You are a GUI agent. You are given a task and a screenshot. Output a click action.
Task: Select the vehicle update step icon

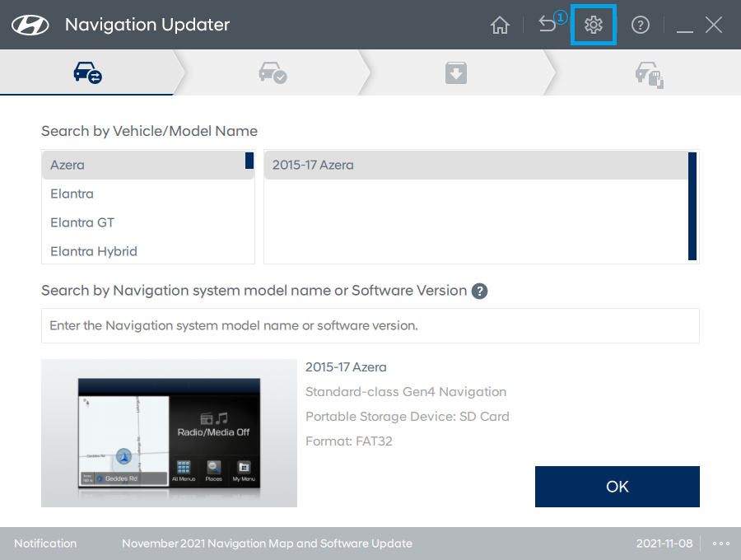click(650, 72)
